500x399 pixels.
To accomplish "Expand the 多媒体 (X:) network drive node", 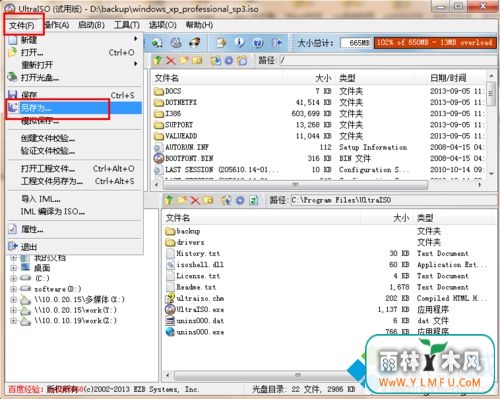I will [x=13, y=299].
